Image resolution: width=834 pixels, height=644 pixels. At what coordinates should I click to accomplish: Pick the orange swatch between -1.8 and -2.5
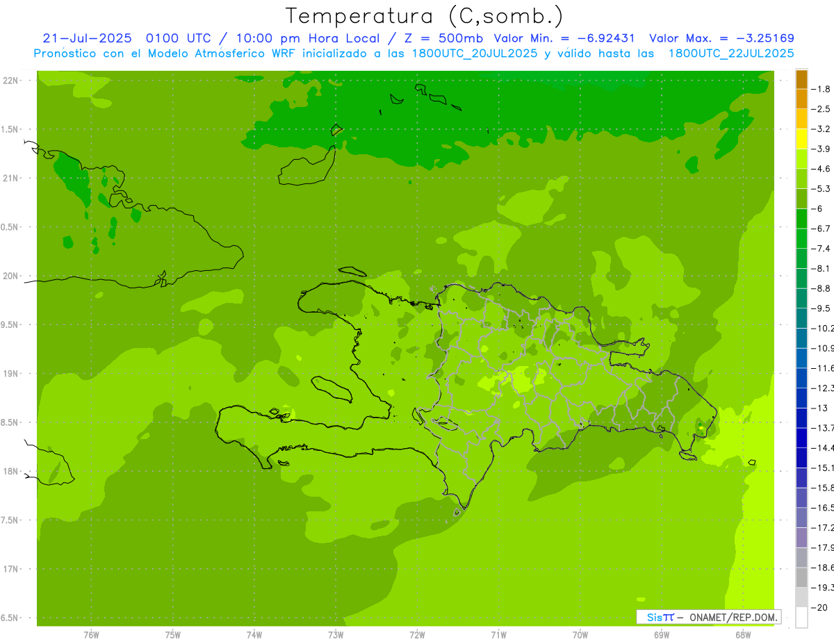801,99
